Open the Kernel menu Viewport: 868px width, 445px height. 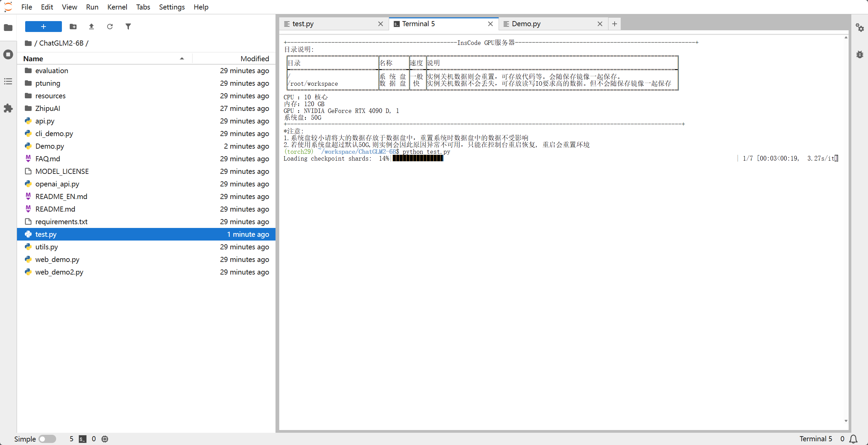pos(117,7)
